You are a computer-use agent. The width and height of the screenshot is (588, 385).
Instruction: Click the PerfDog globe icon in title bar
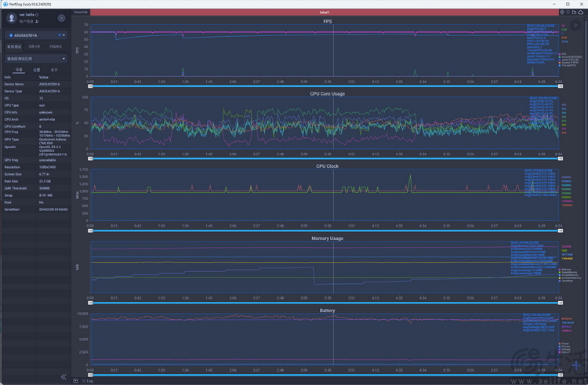[5, 4]
